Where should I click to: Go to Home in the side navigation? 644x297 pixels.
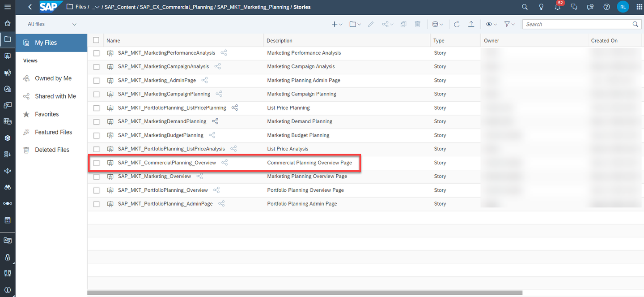pyautogui.click(x=7, y=23)
